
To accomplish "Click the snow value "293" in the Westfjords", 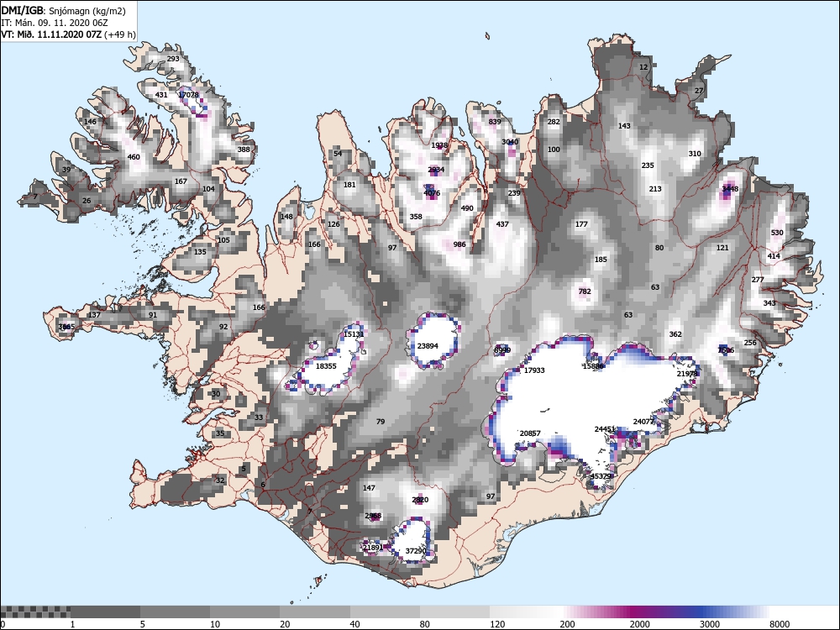I will coord(173,59).
